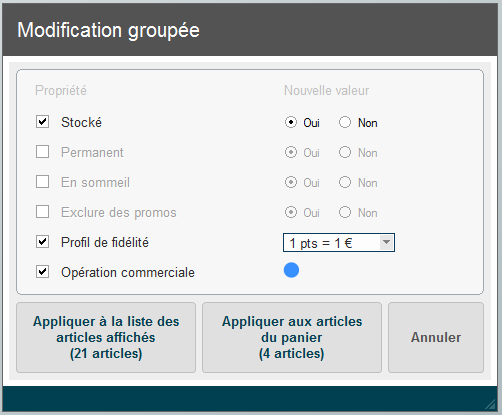Screen dimensions: 502x415
Task: Click the Modification groupée title bar
Action: (250, 30)
